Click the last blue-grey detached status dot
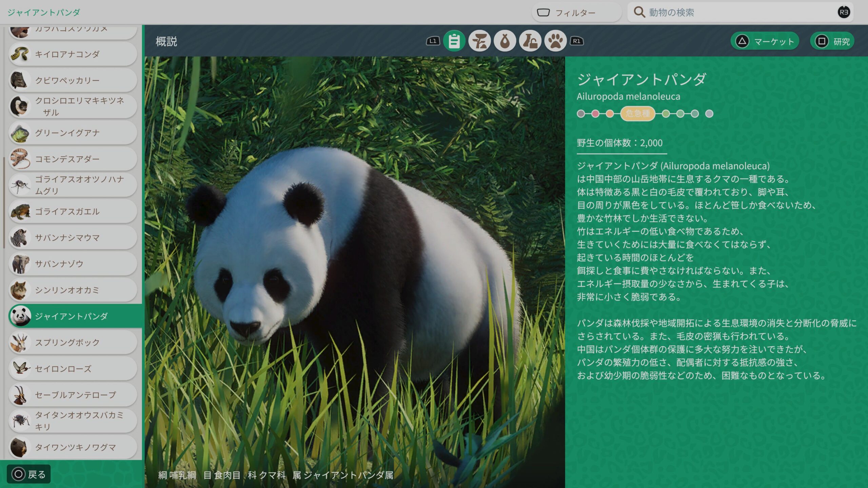 pyautogui.click(x=709, y=114)
